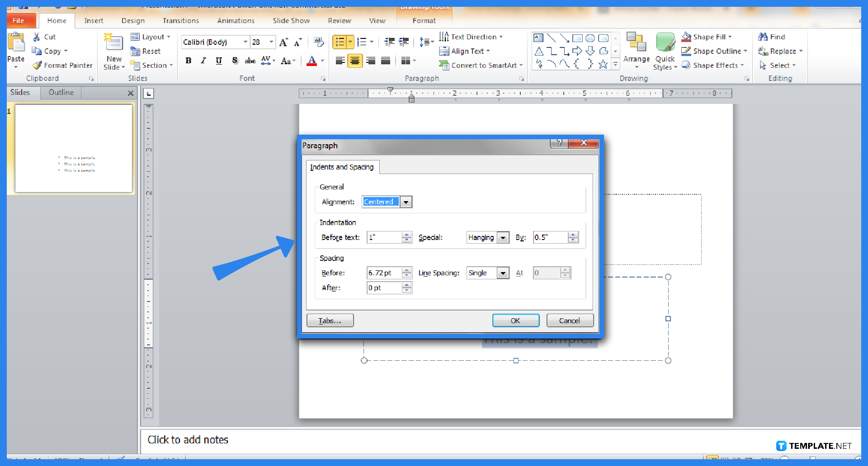Image resolution: width=868 pixels, height=466 pixels.
Task: Open the Line Spacing dropdown
Action: (503, 273)
